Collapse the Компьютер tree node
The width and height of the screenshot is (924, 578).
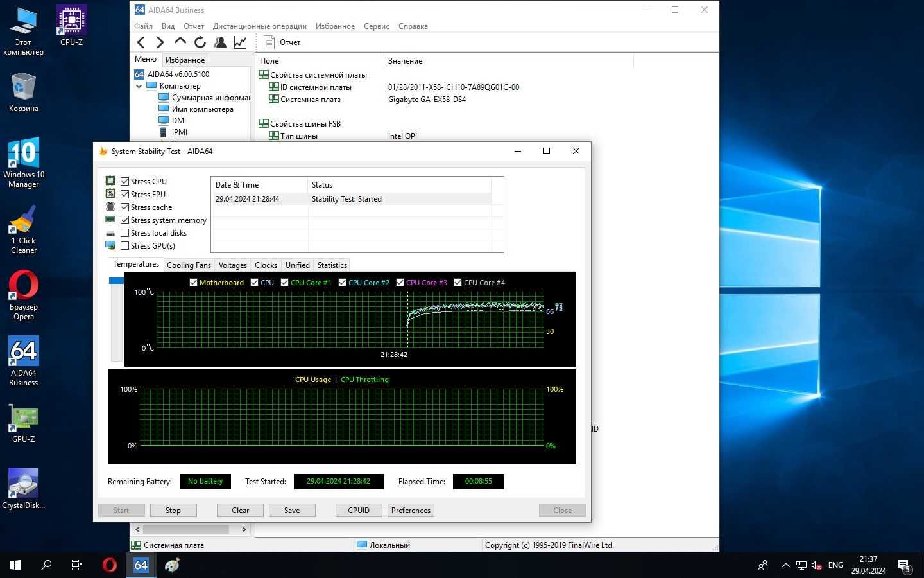pyautogui.click(x=139, y=86)
